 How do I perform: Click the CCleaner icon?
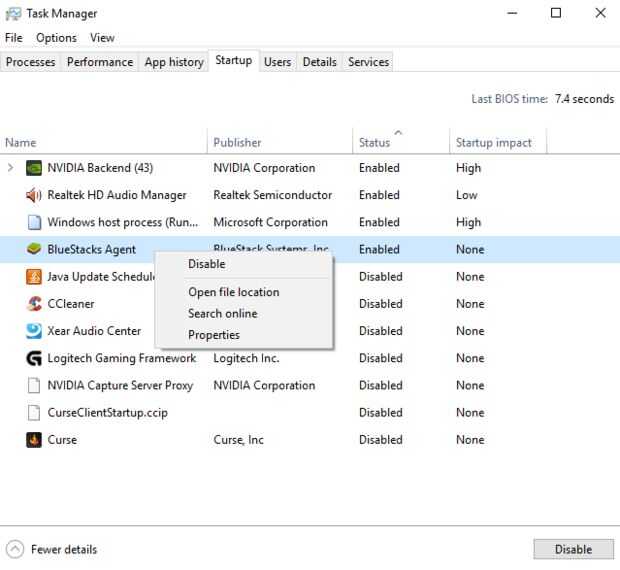coord(33,304)
